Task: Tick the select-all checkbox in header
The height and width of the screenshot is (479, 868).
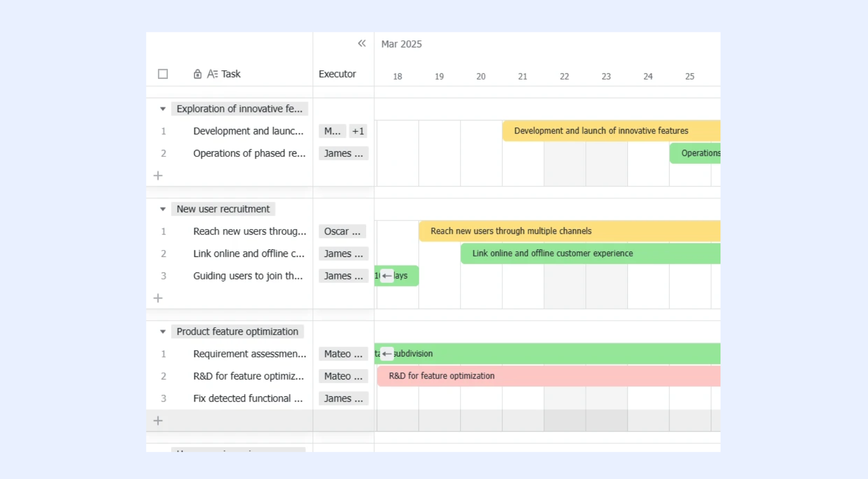Action: tap(163, 74)
